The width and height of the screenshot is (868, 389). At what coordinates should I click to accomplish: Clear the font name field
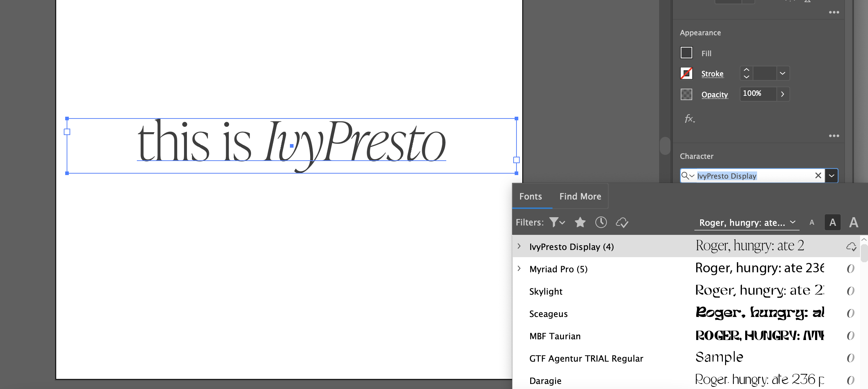(818, 175)
